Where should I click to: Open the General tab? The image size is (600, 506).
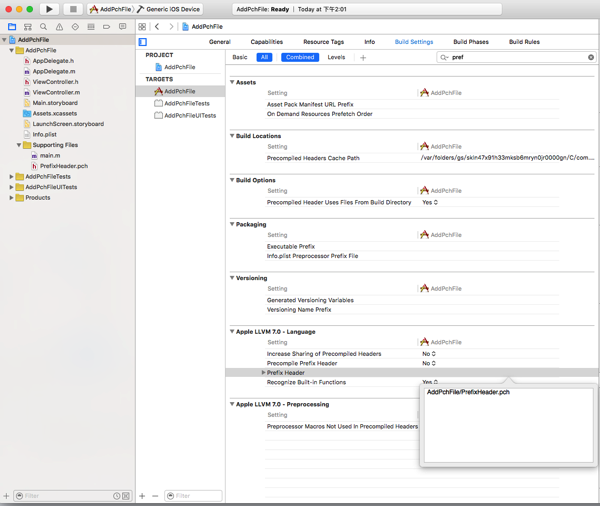pyautogui.click(x=220, y=42)
